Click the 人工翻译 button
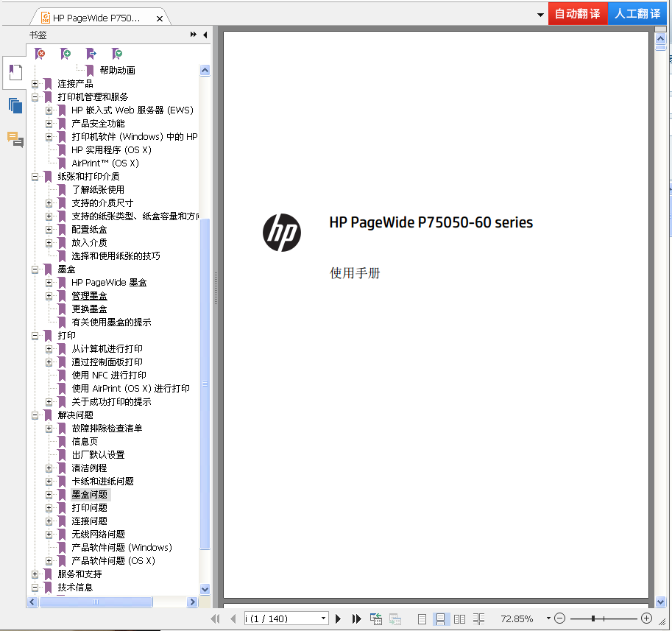 637,14
